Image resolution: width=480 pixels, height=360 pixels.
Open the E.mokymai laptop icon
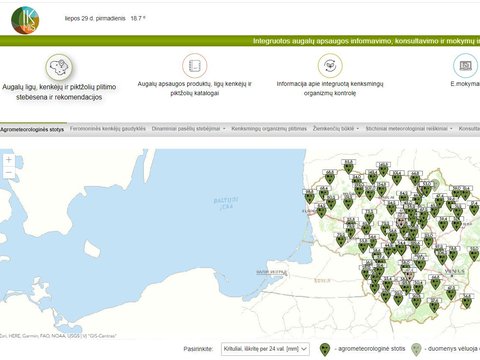pos(466,65)
